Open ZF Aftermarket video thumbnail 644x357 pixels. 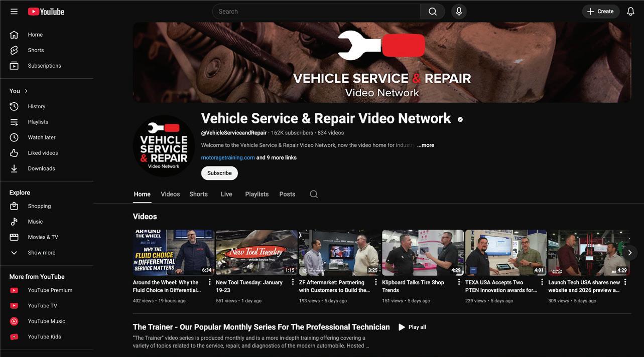click(339, 253)
